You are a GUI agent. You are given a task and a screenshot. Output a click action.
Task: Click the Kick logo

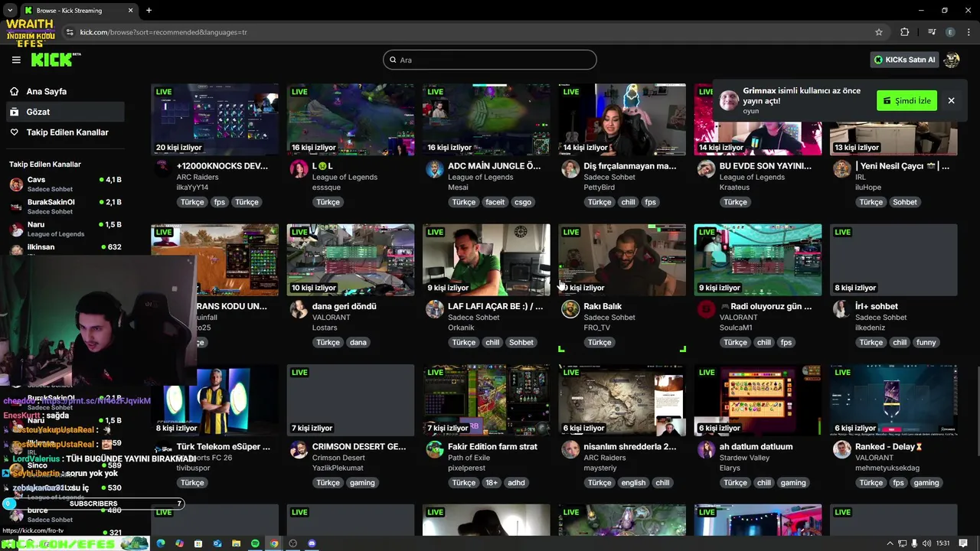click(x=56, y=60)
